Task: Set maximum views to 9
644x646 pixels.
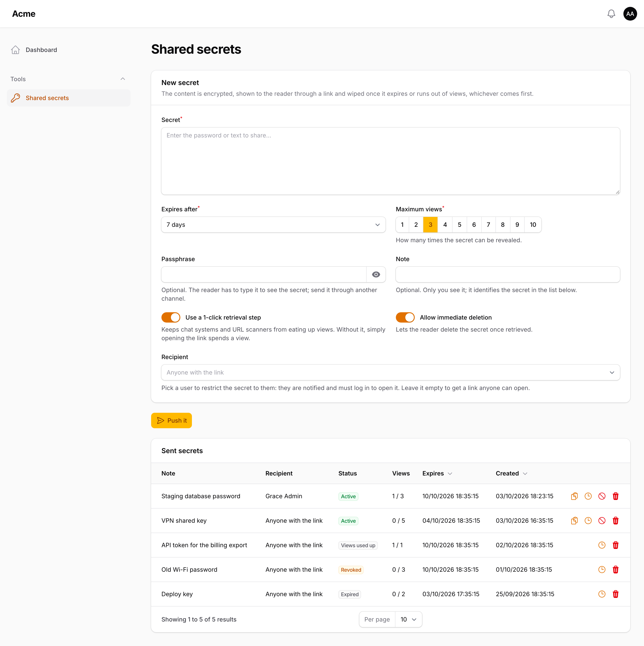Action: coord(517,225)
